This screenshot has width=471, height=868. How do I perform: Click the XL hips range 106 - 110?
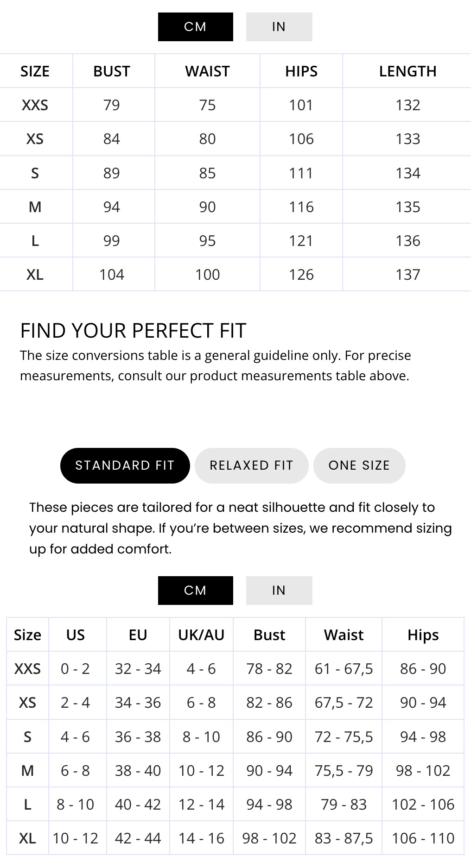click(x=423, y=838)
